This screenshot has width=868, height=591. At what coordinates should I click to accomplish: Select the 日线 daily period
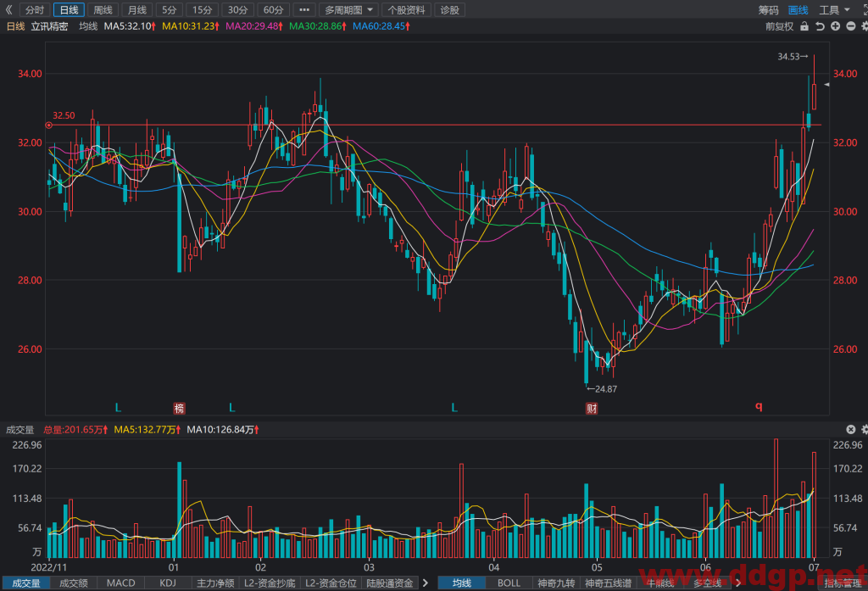[70, 10]
